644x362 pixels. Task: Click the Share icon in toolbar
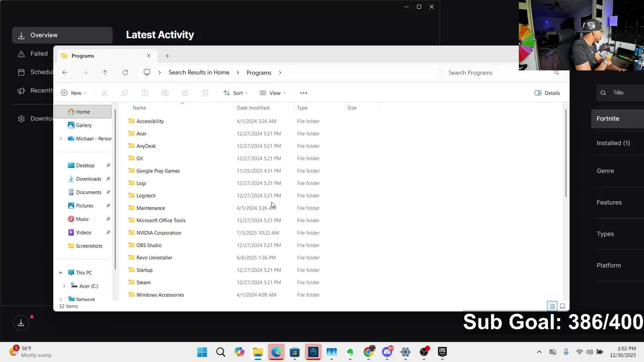(185, 93)
